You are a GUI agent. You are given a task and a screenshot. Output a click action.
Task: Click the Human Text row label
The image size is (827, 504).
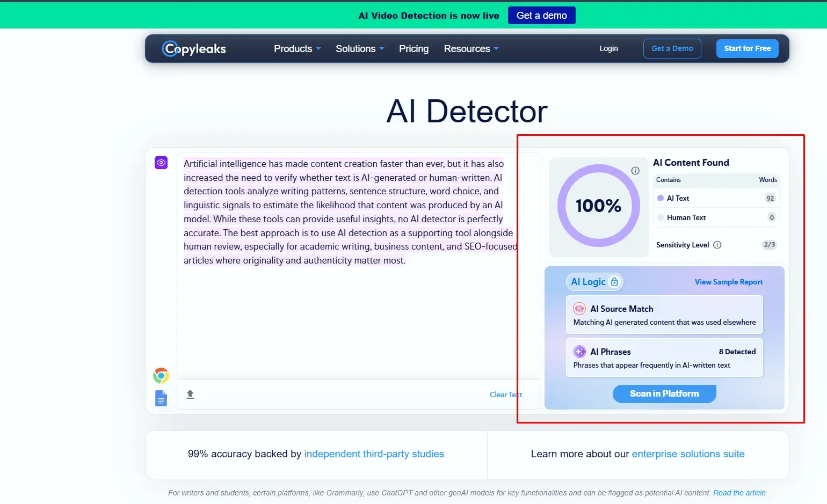point(686,217)
